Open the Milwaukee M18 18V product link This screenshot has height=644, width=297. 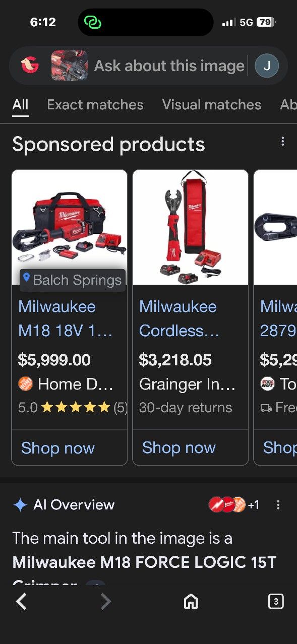click(x=66, y=318)
